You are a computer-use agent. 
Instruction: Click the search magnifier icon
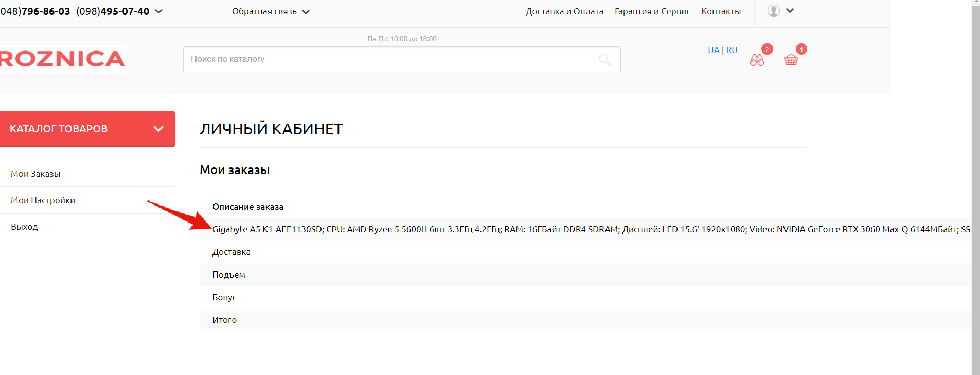coord(604,60)
